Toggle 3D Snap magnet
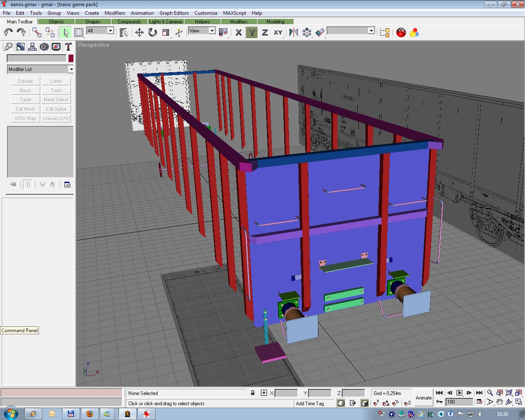This screenshot has height=420, width=525. click(x=376, y=403)
